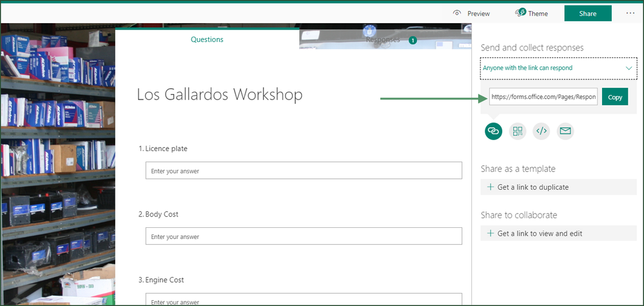644x306 pixels.
Task: Open the Preview option
Action: click(x=471, y=14)
